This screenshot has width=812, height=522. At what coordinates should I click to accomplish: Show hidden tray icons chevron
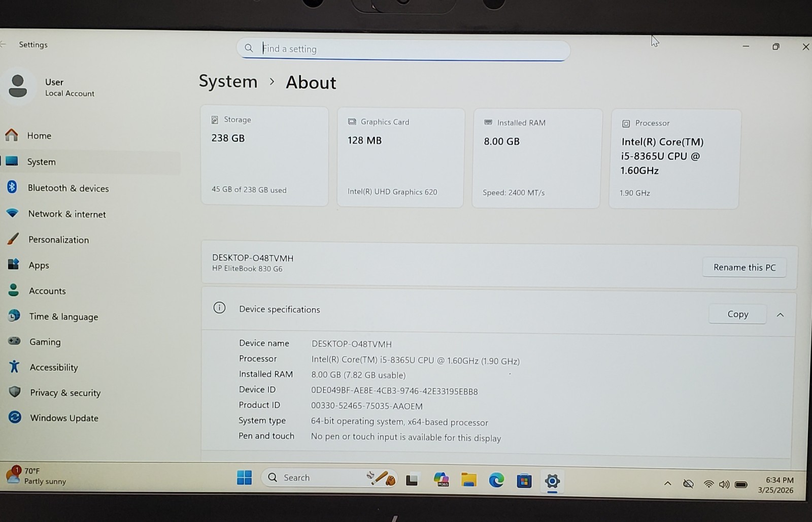(x=668, y=483)
